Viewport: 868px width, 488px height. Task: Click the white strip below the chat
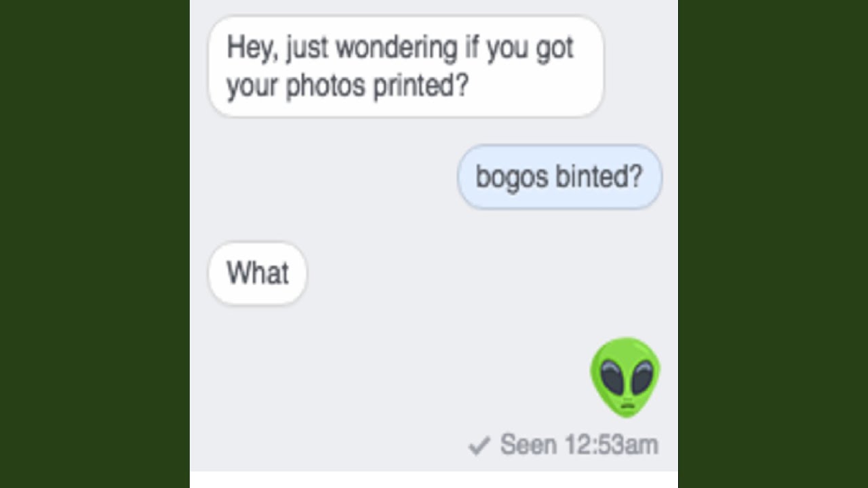tap(434, 480)
